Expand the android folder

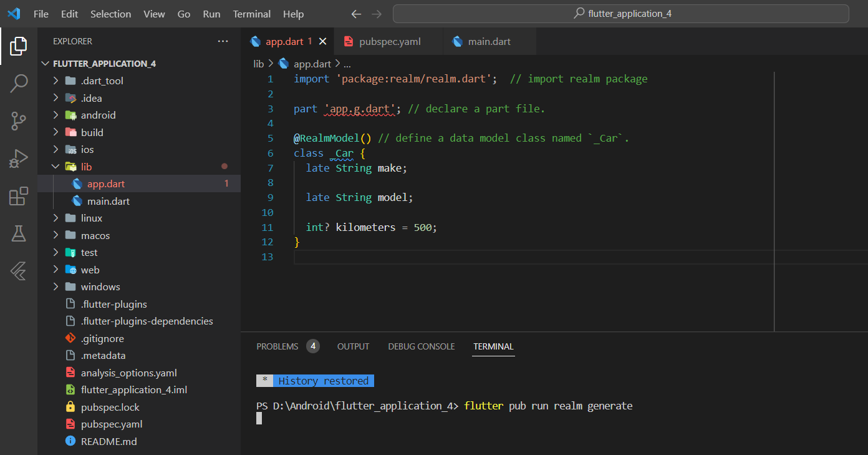(98, 115)
